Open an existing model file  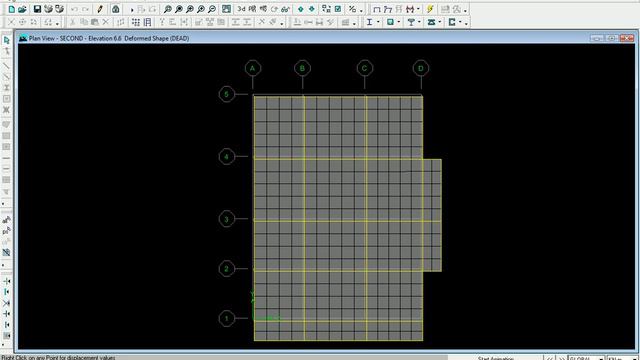[22, 9]
